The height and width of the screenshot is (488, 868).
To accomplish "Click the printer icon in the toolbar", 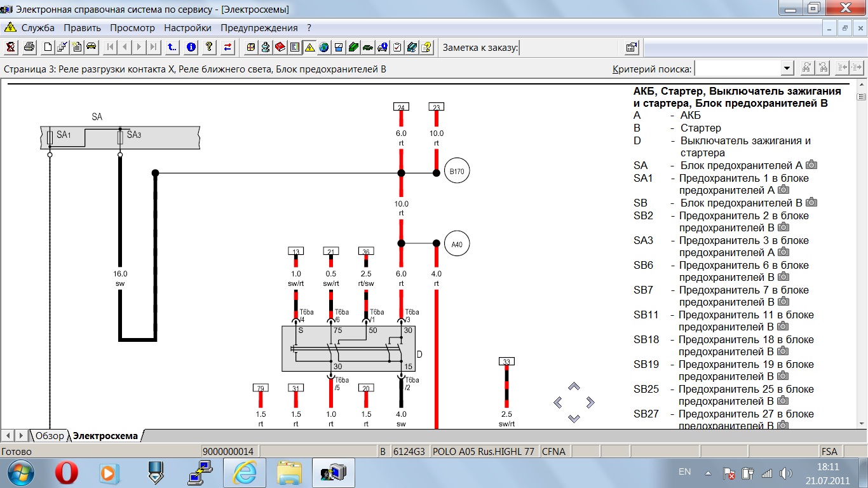I will (29, 47).
